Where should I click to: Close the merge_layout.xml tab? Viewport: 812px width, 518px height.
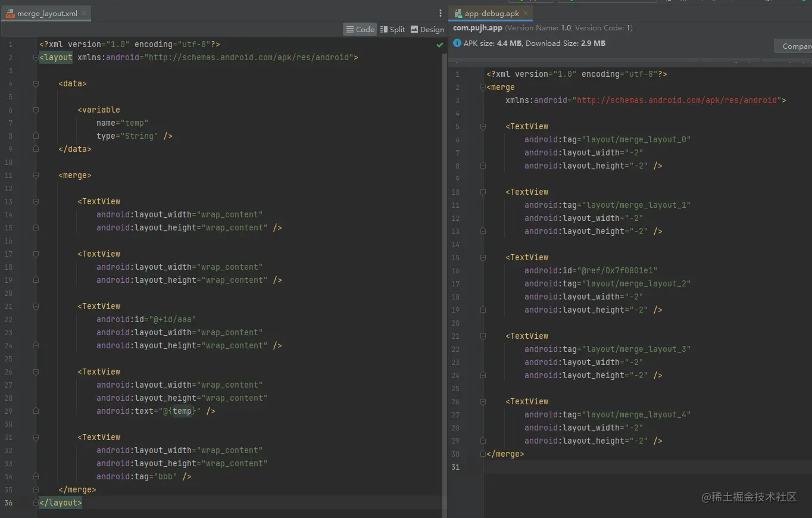click(83, 13)
